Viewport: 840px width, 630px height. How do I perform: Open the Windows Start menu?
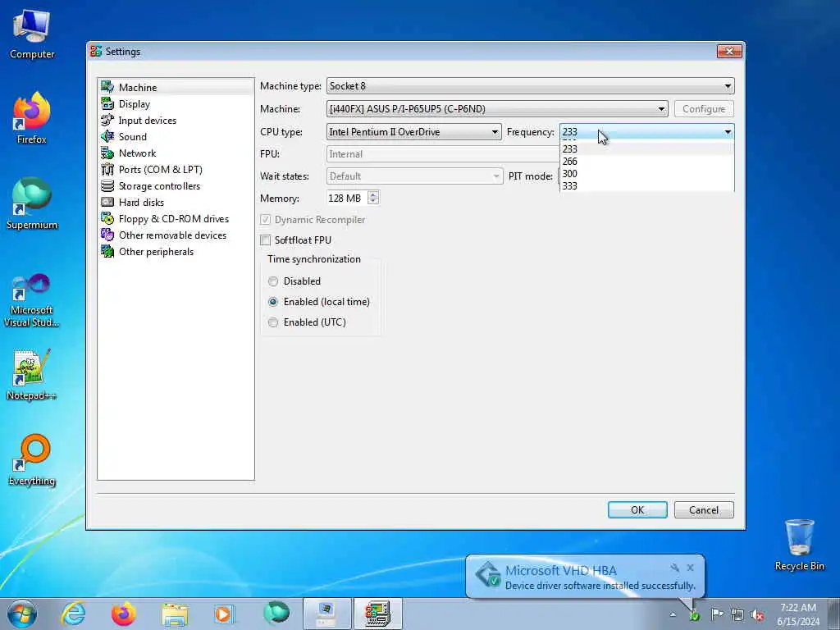(22, 614)
